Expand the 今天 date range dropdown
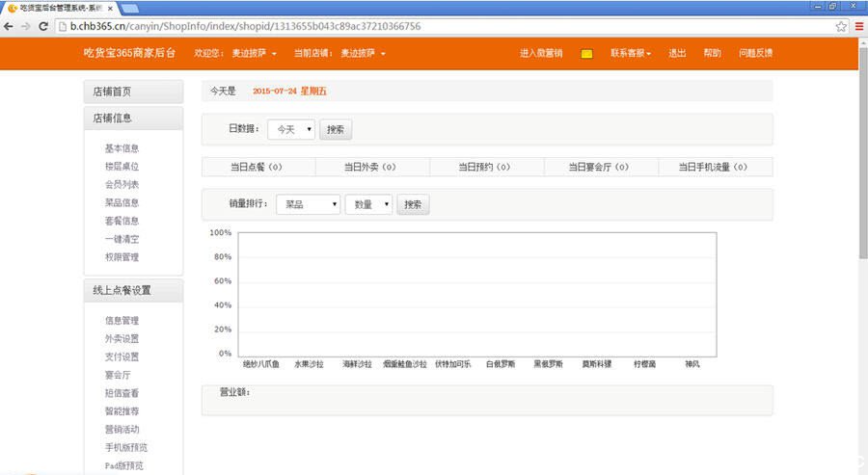This screenshot has height=475, width=868. pos(291,129)
